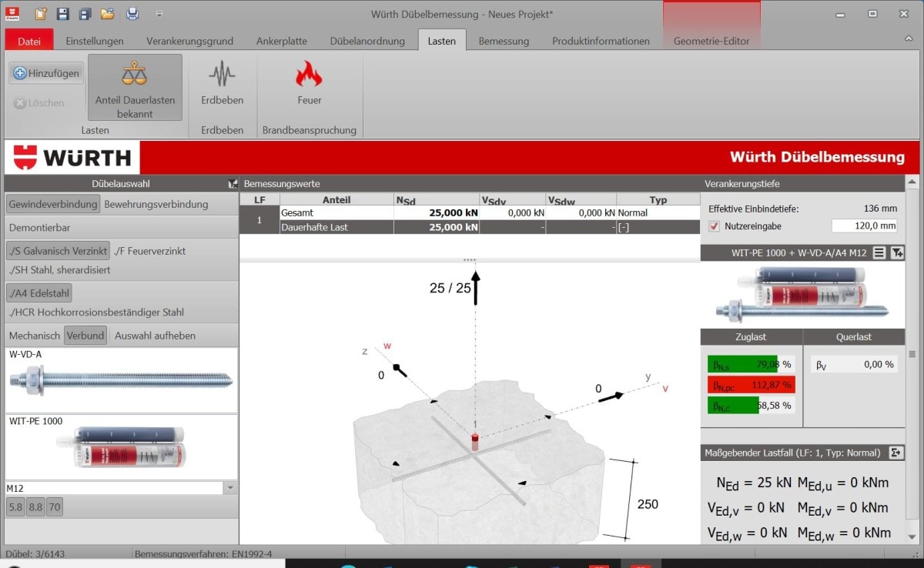
Task: Switch to the Ankerplatte tab
Action: (x=282, y=41)
